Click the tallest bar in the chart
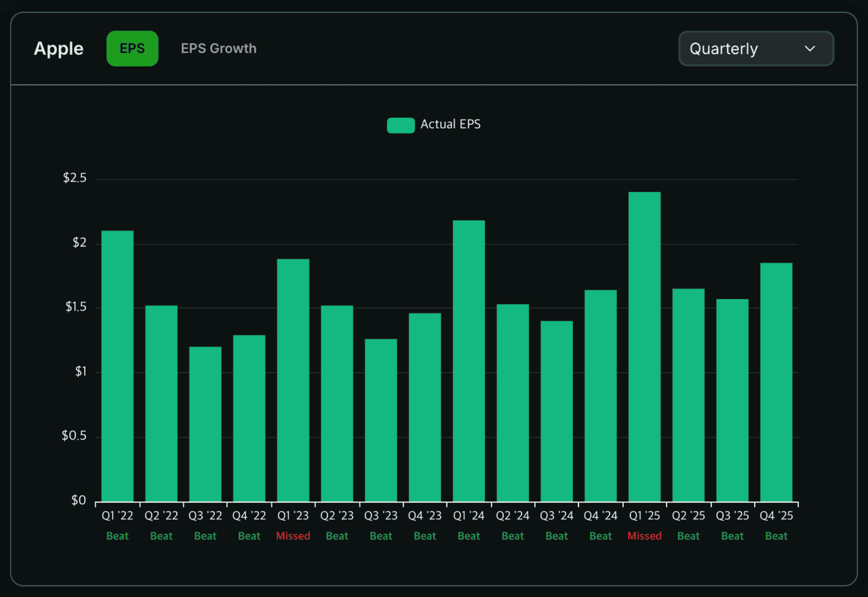Screen dimensions: 868x597 [644, 346]
